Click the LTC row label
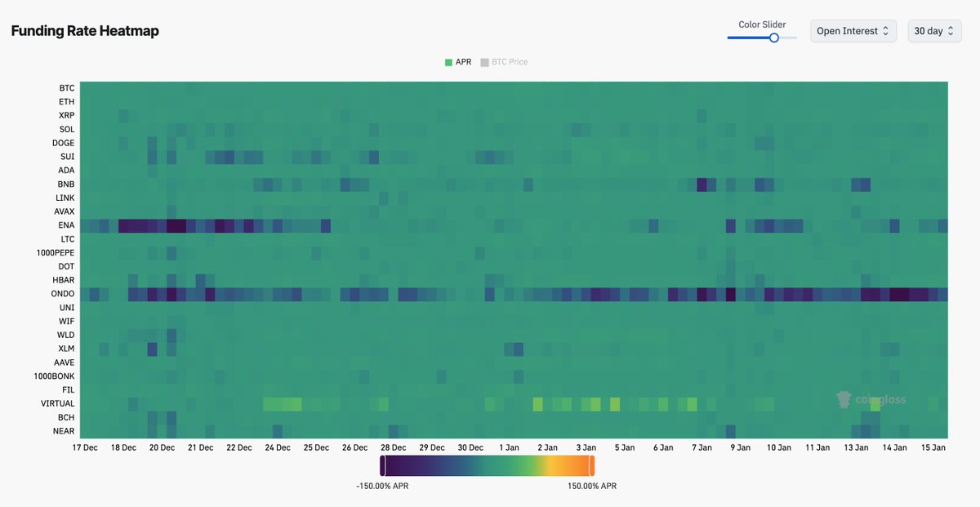The height and width of the screenshot is (507, 980). point(68,239)
